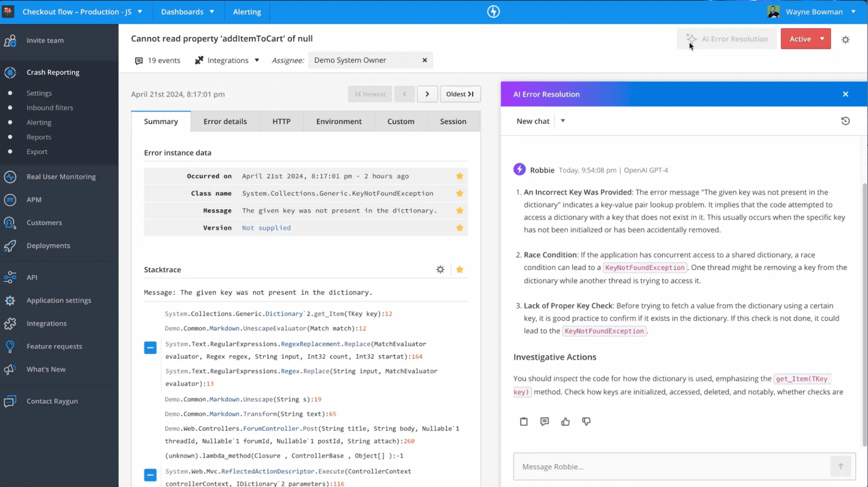The height and width of the screenshot is (487, 868).
Task: Go to the previous error instance arrow
Action: 404,94
